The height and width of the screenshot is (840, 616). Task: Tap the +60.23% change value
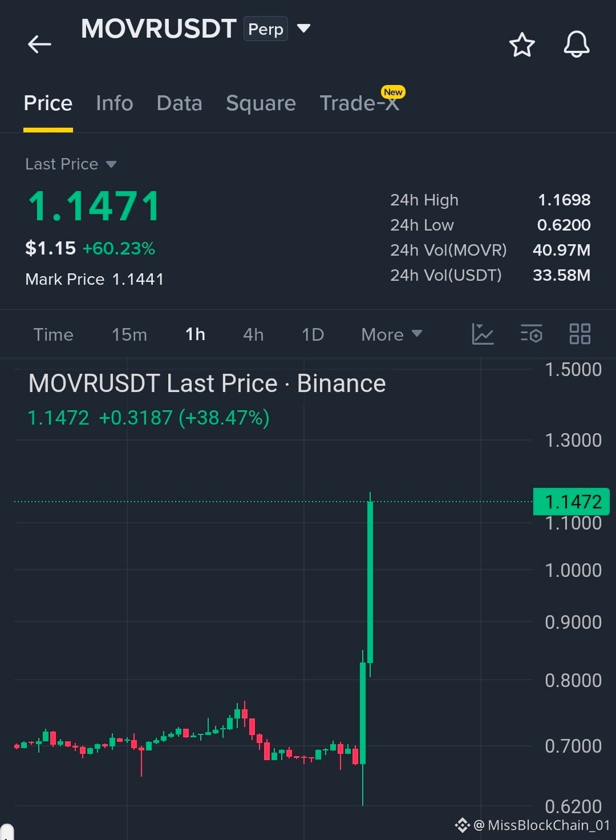[119, 248]
